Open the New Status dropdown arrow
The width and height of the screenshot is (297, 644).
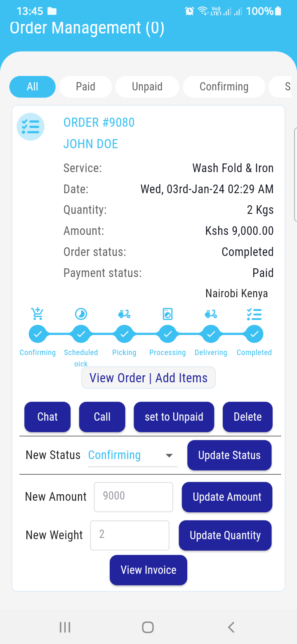click(x=169, y=455)
